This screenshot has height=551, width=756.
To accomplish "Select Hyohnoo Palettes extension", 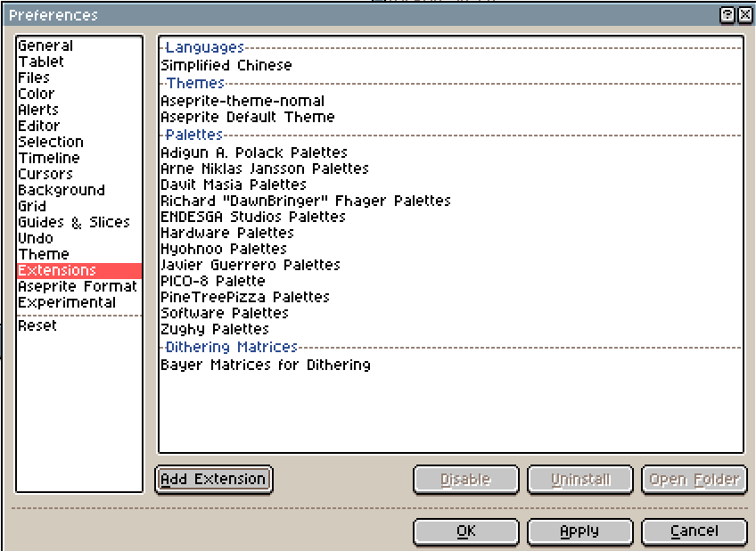I will (x=451, y=249).
